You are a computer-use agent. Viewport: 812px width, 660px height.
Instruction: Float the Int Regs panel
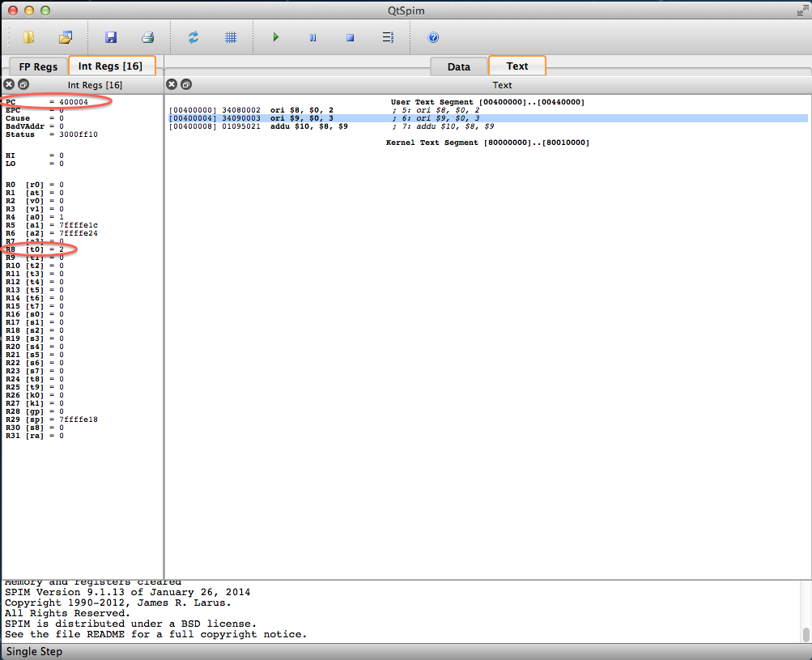click(x=23, y=84)
